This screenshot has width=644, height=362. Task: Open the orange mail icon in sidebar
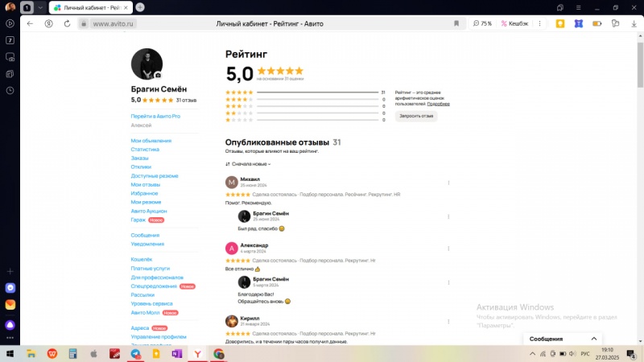point(10,305)
